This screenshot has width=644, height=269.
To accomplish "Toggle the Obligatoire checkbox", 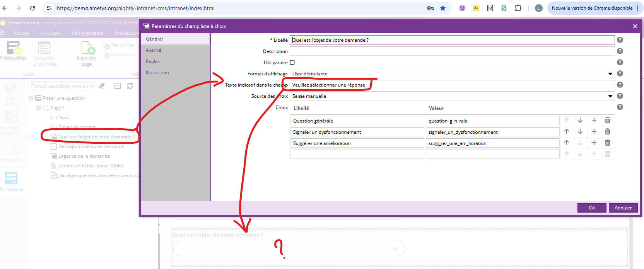I will 292,63.
